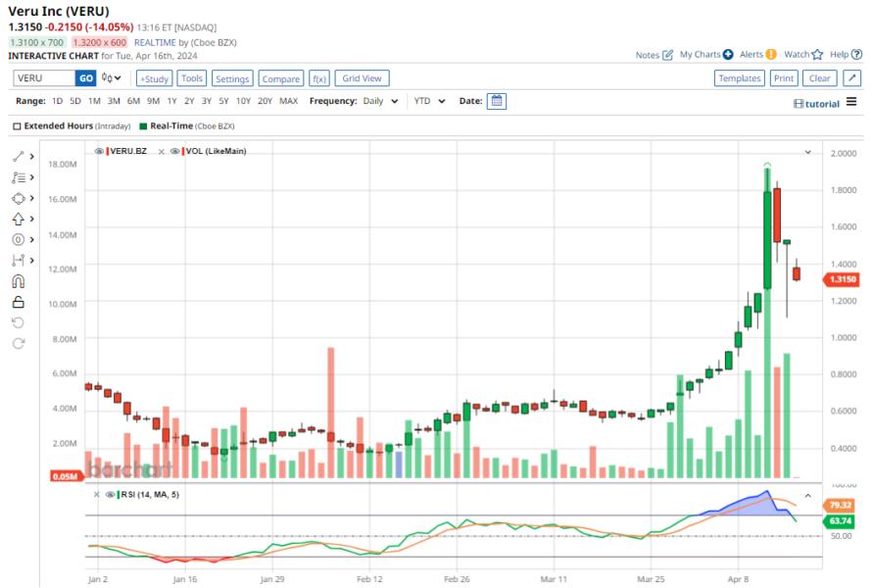Click the 79.32 RSI moving average label

(x=840, y=505)
